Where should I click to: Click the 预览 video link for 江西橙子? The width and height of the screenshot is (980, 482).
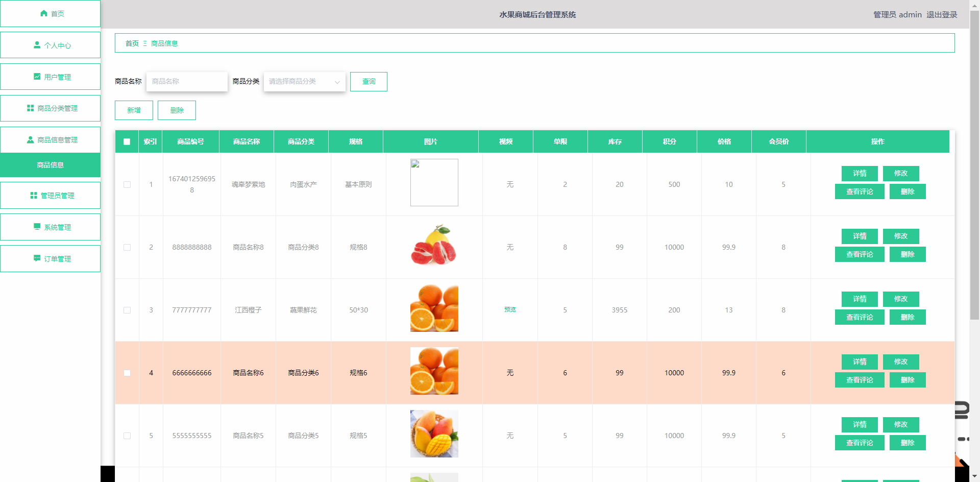pos(510,309)
